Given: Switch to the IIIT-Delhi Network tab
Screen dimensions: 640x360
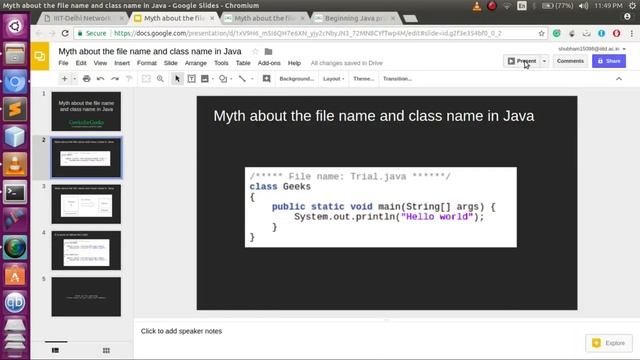Looking at the screenshot, I should pyautogui.click(x=83, y=18).
